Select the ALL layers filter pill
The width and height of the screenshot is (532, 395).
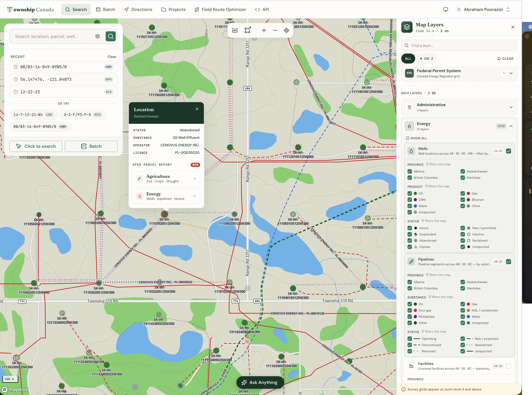(x=408, y=59)
